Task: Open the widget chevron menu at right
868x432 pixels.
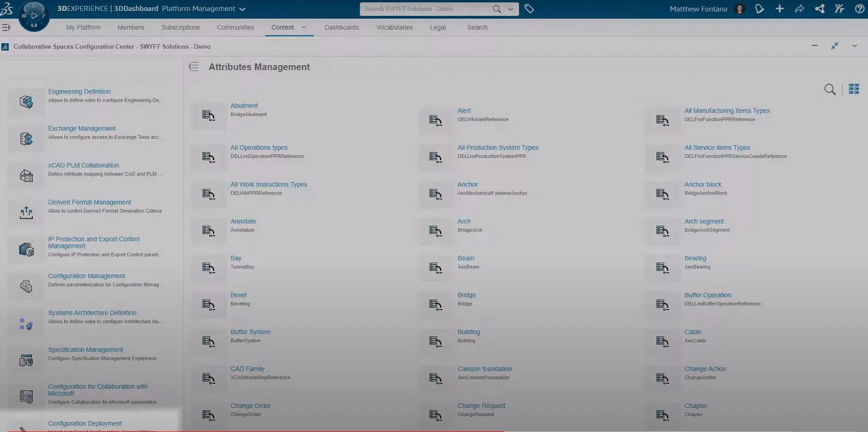Action: (854, 46)
